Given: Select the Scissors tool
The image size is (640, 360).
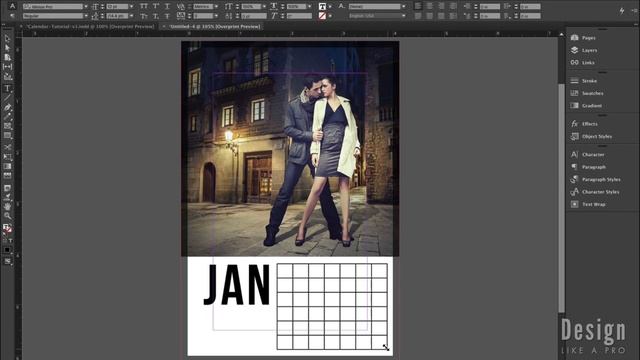Looking at the screenshot, I should [x=7, y=147].
